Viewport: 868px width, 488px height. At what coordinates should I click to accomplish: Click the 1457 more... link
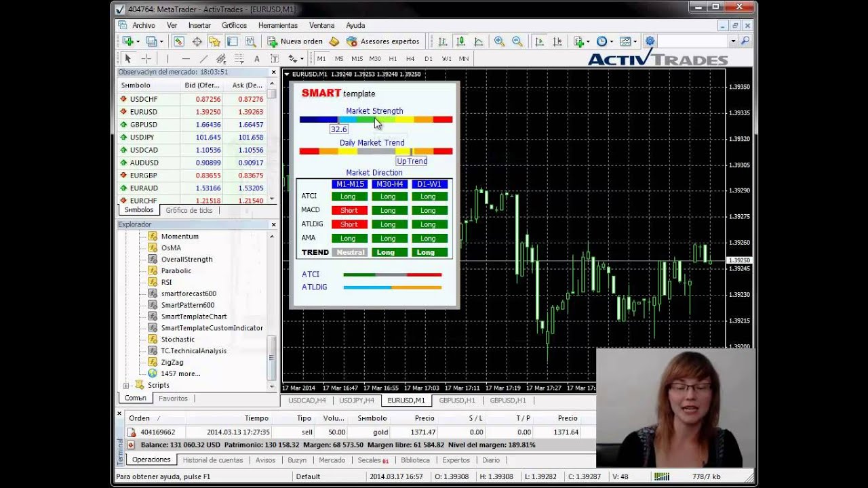[180, 374]
